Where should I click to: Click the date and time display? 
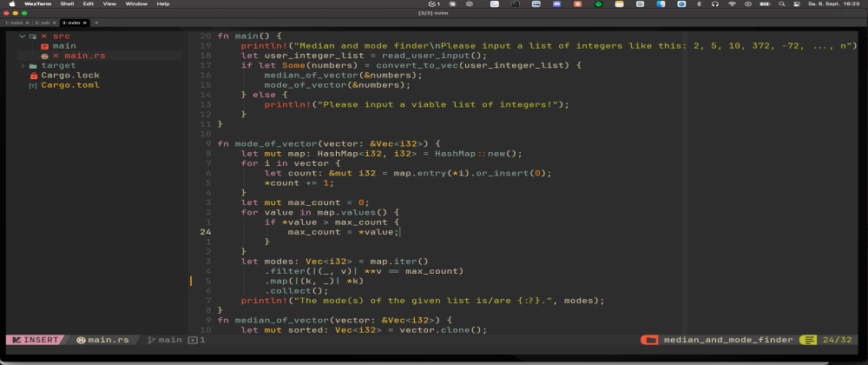point(834,3)
